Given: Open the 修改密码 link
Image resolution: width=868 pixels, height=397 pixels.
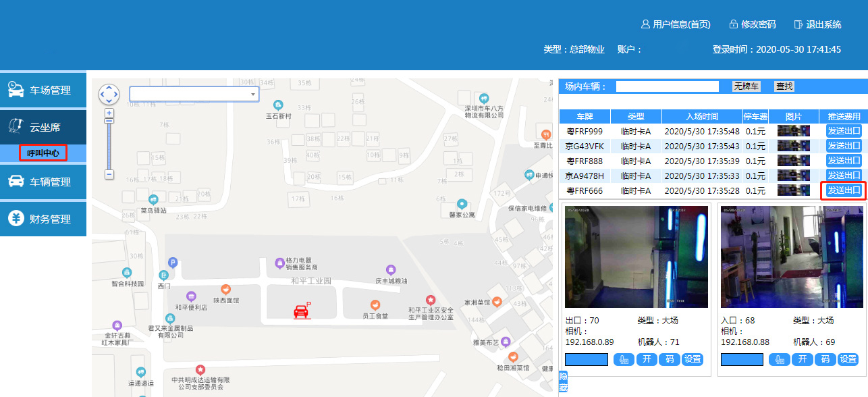Looking at the screenshot, I should pyautogui.click(x=753, y=24).
